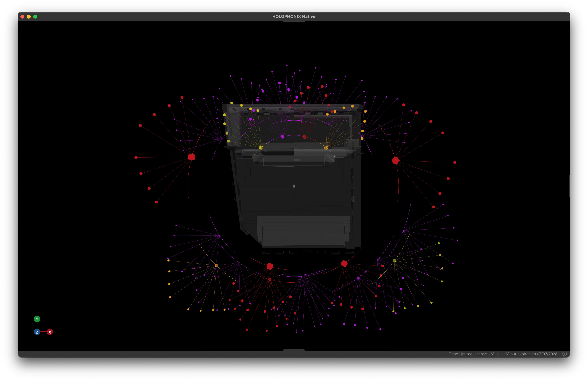
Task: Click the Z axis gizmo handle
Action: 37,332
